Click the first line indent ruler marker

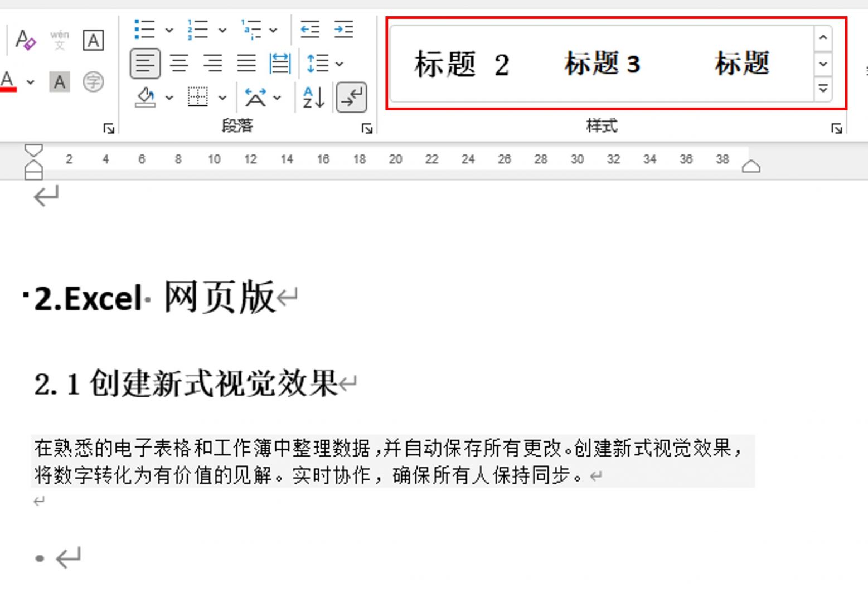point(33,150)
